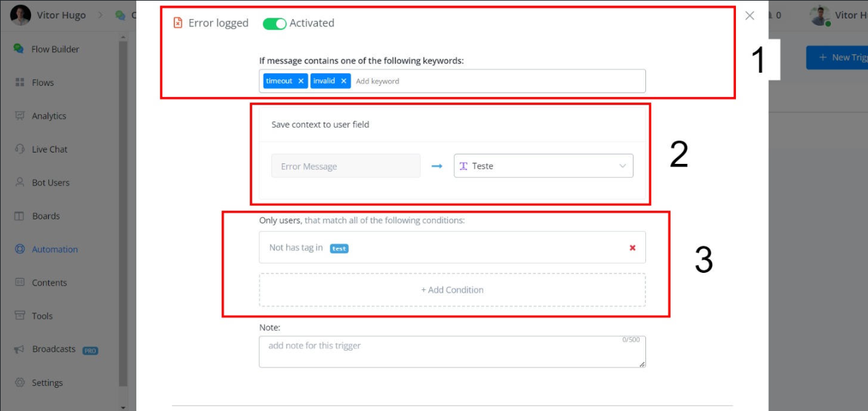Viewport: 868px width, 411px height.
Task: Click the trigger note text area
Action: pyautogui.click(x=452, y=352)
